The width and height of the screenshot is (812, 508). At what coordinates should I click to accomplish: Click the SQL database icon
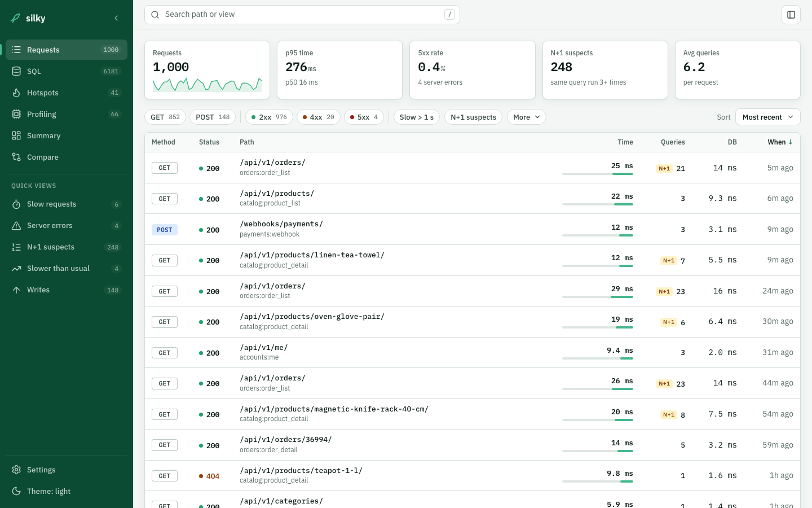point(16,71)
